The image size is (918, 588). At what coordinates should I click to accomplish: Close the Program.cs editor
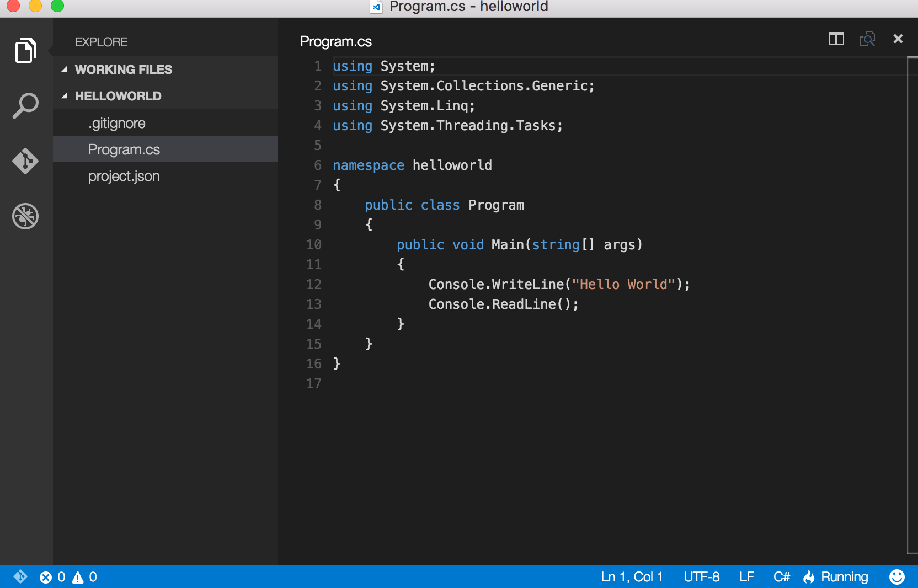[x=898, y=39]
